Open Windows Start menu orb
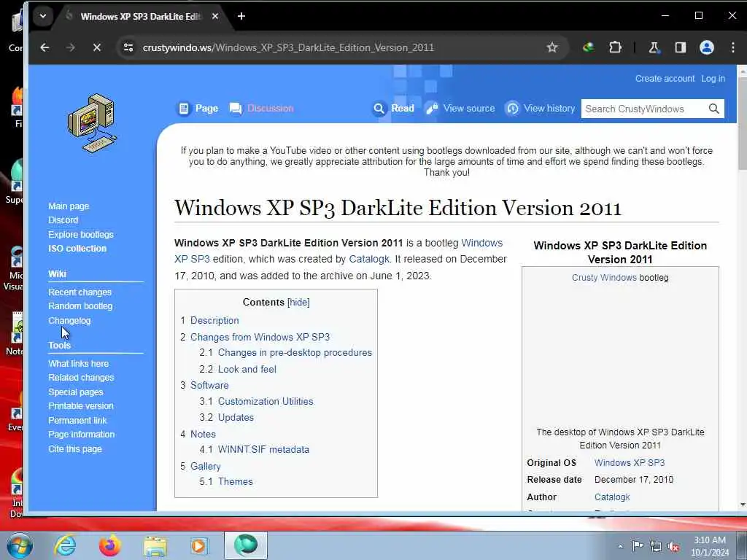 20,545
